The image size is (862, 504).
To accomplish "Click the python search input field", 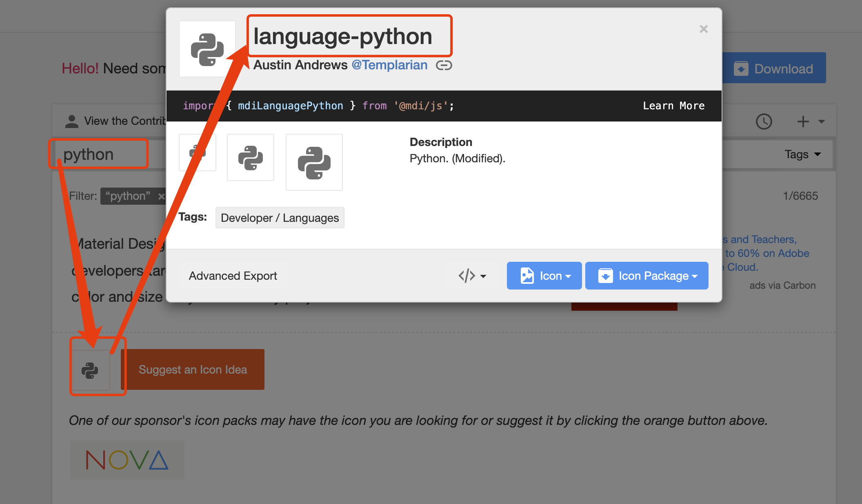I will click(102, 155).
